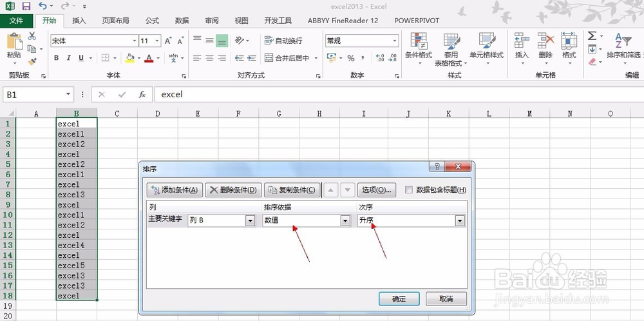Open the Name Box B1 dropdown
This screenshot has width=644, height=321.
[68, 95]
